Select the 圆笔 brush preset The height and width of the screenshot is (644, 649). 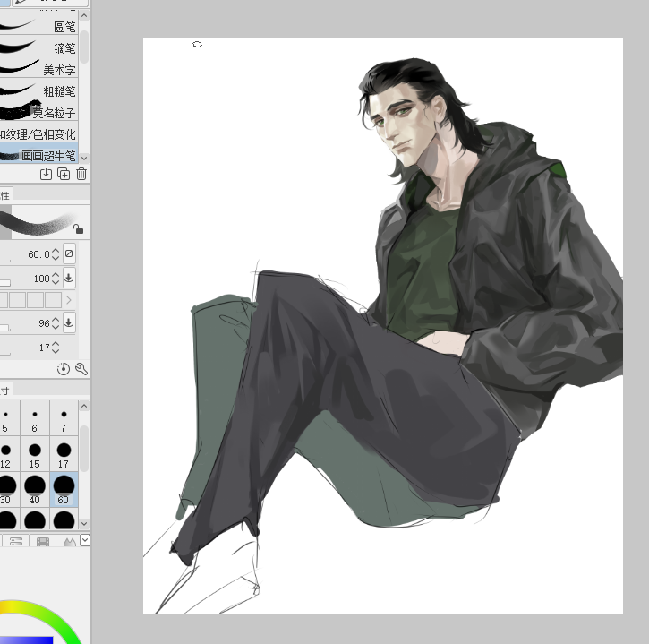pos(38,26)
